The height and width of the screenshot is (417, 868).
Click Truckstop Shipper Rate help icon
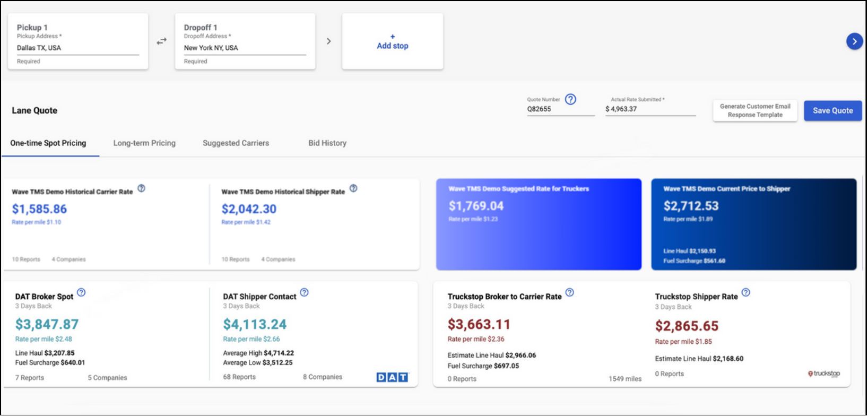click(745, 292)
